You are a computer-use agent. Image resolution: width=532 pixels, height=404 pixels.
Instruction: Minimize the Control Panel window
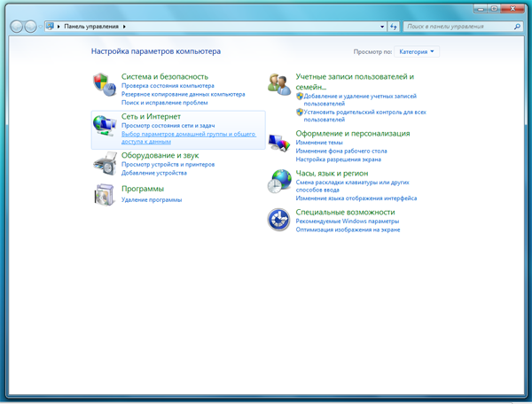pyautogui.click(x=481, y=9)
